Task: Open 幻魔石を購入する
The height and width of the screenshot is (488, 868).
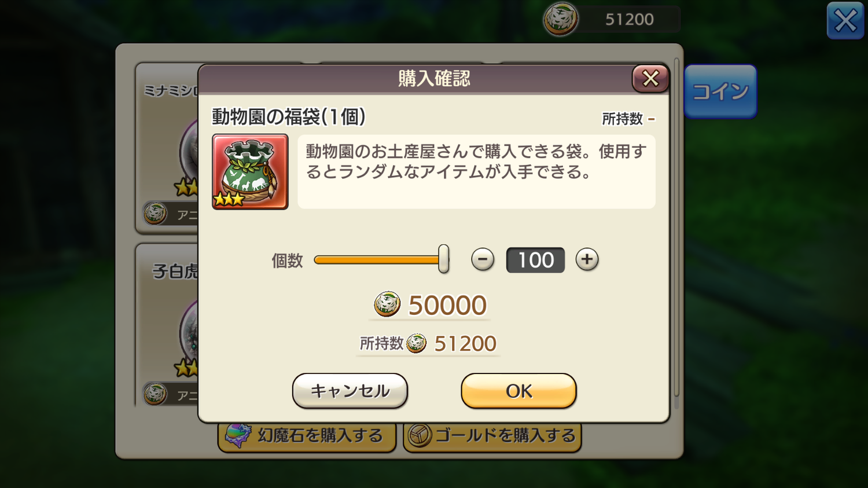Action: (x=307, y=435)
